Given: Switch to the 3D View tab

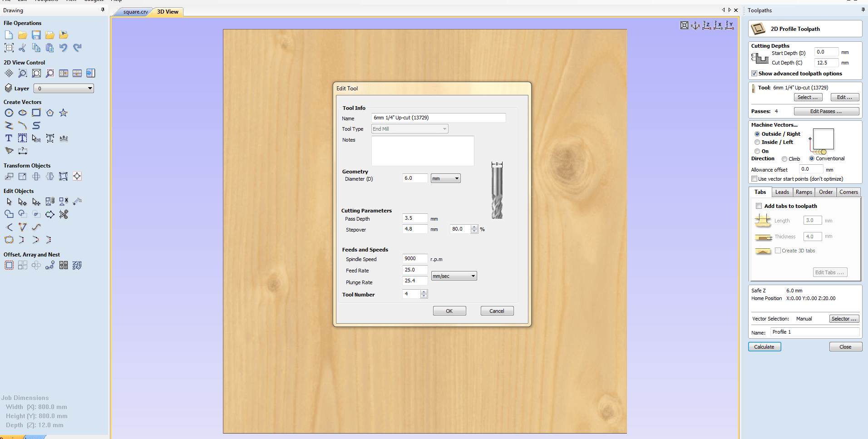Looking at the screenshot, I should [x=168, y=12].
